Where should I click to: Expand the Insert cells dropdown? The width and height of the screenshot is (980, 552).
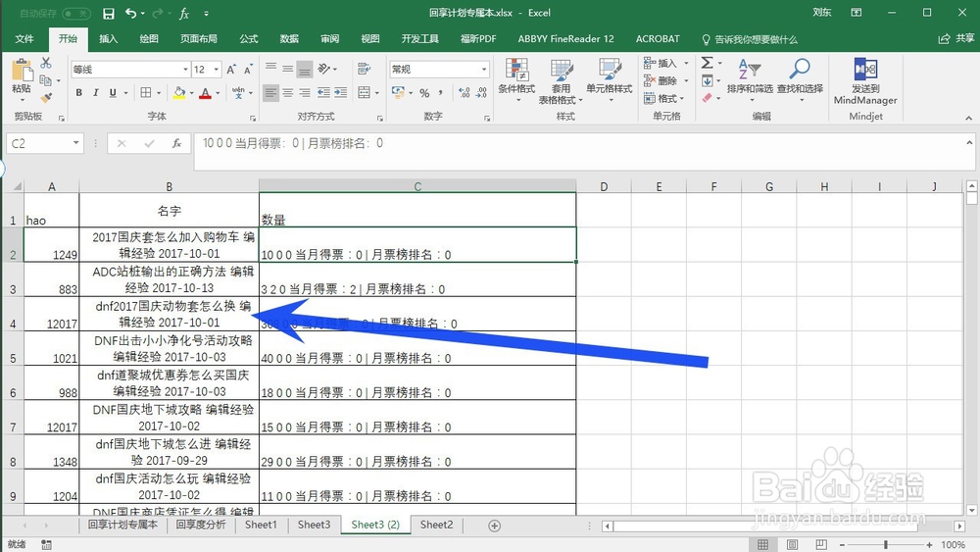pos(686,63)
